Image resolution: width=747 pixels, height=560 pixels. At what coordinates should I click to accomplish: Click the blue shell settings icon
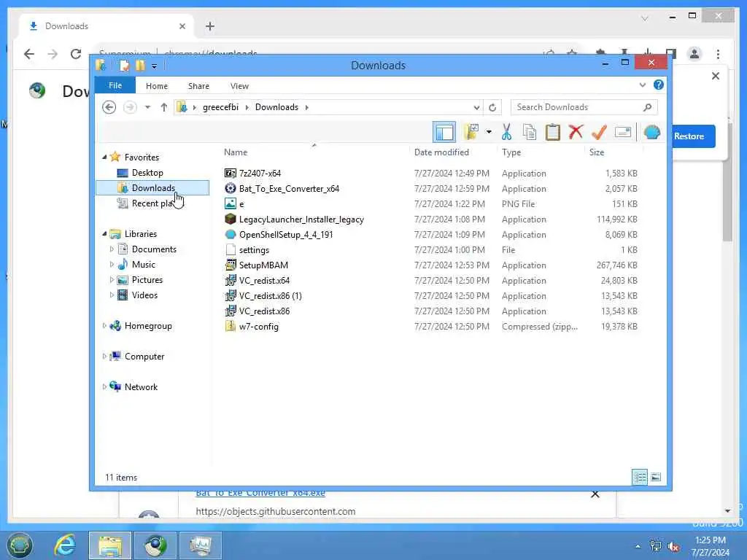(651, 132)
